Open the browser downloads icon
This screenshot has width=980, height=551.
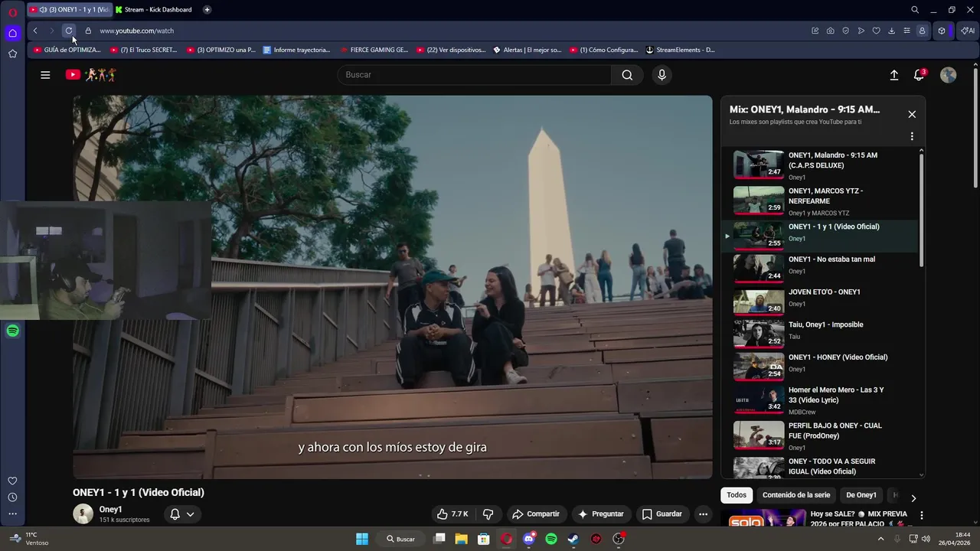pos(892,31)
